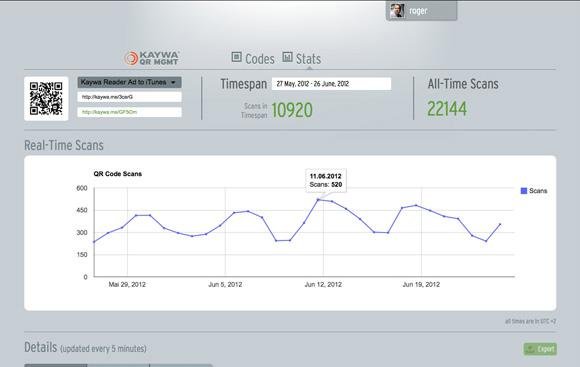Select the kaywa.me/3carG URL field
The height and width of the screenshot is (367, 580).
click(x=129, y=97)
